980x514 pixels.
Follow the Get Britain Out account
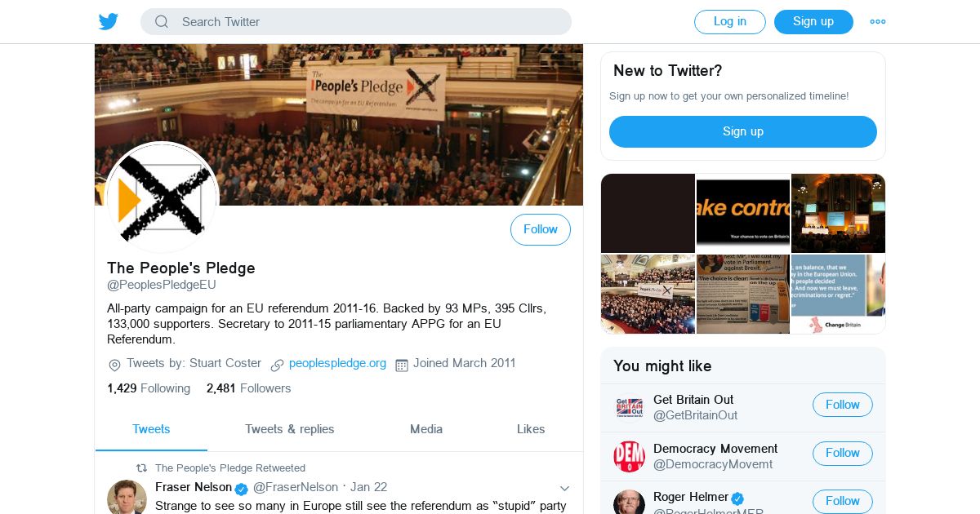tap(842, 405)
